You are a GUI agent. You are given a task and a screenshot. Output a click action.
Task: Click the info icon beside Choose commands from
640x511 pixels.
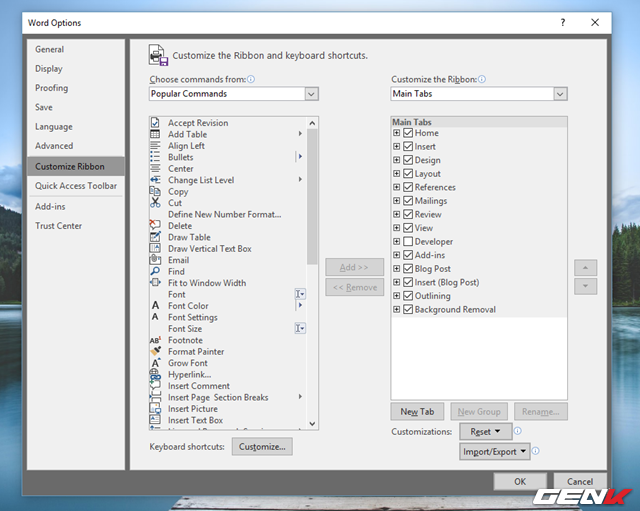251,79
